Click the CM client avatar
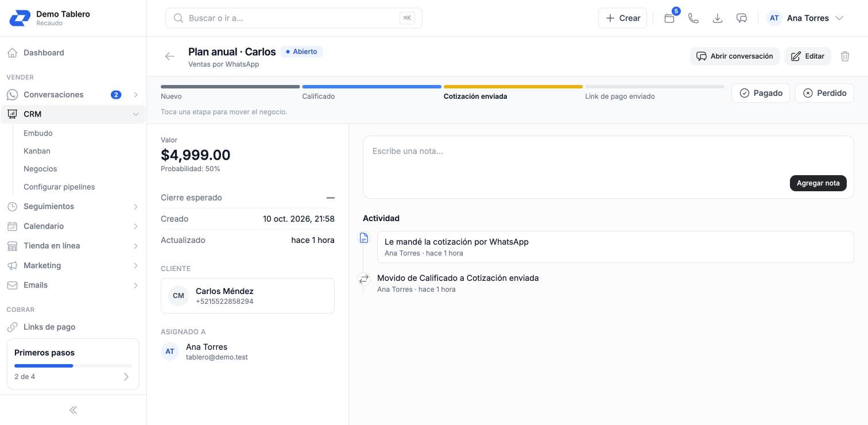Viewport: 868px width, 425px height. (179, 296)
